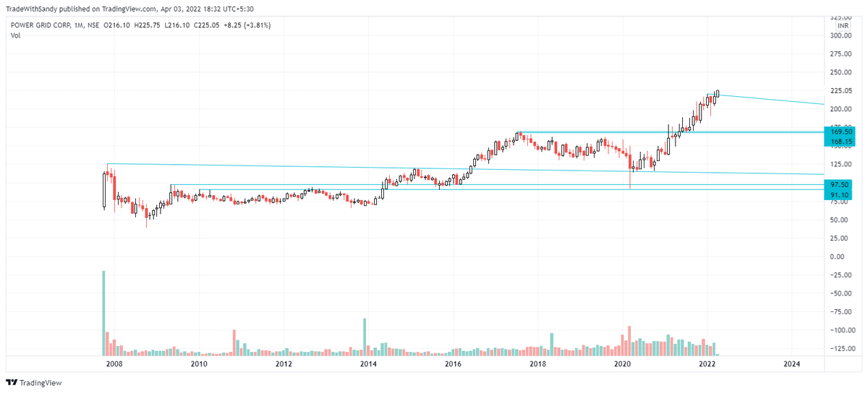The height and width of the screenshot is (393, 868).
Task: Click the 2020 year label on time axis
Action: click(x=623, y=364)
